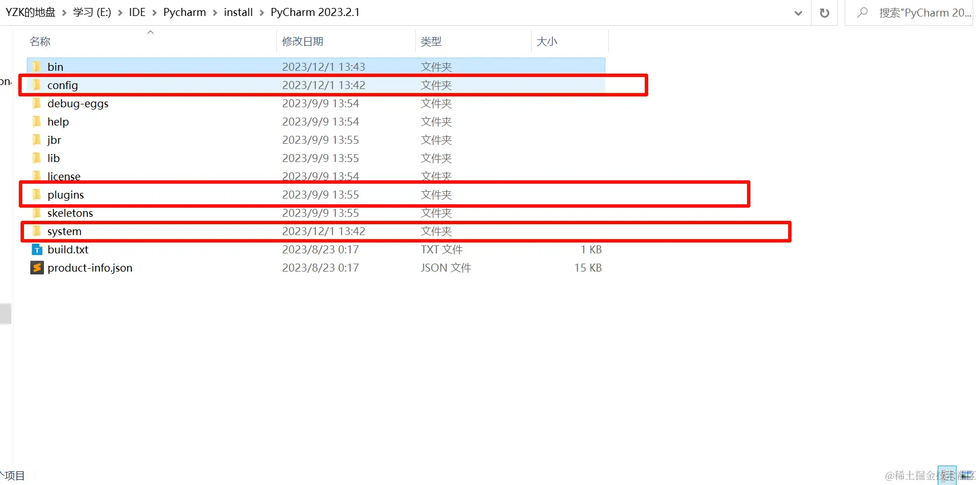Expand the chevron after YZK的地盘 breadcrumb

point(64,13)
